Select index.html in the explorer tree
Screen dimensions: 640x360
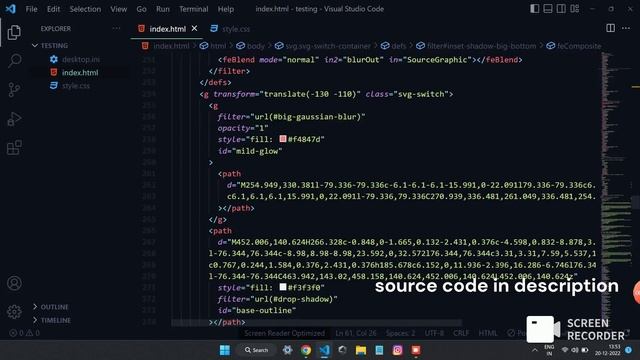(75, 72)
